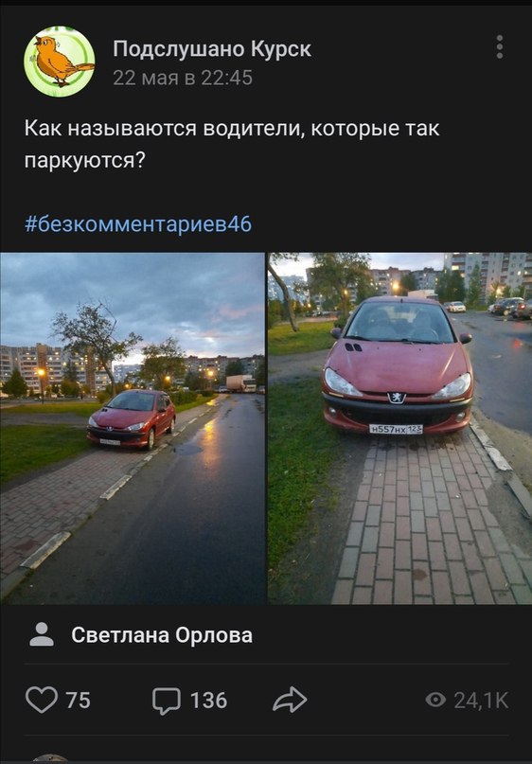Open the three-dot post options menu

click(500, 47)
